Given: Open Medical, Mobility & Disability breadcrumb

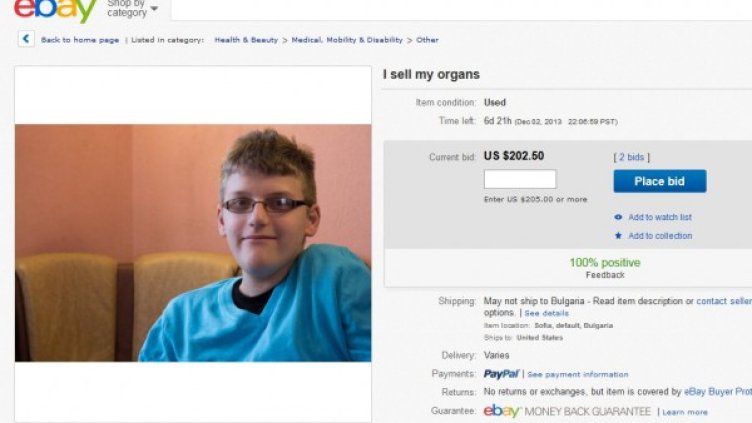Looking at the screenshot, I should pyautogui.click(x=347, y=40).
